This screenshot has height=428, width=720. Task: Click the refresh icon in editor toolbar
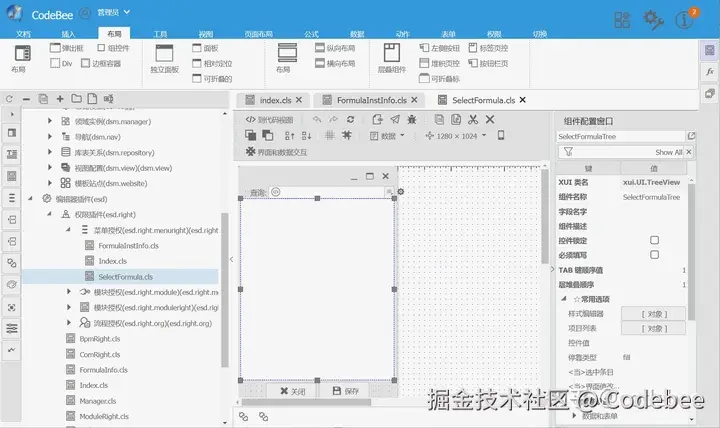(x=350, y=119)
